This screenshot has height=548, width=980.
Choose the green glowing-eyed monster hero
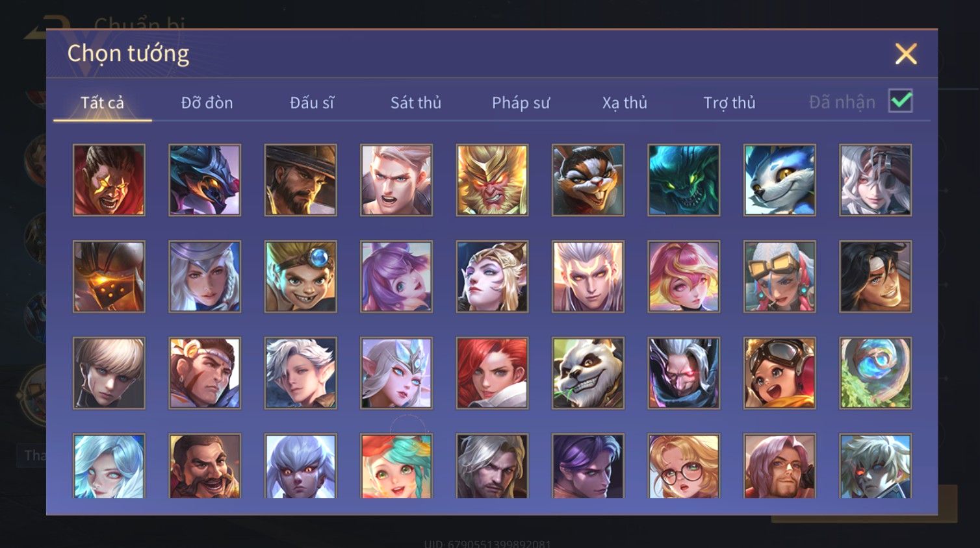point(684,180)
